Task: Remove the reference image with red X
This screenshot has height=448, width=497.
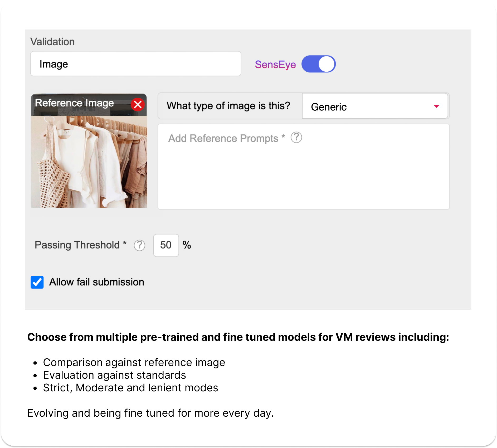Action: tap(138, 105)
